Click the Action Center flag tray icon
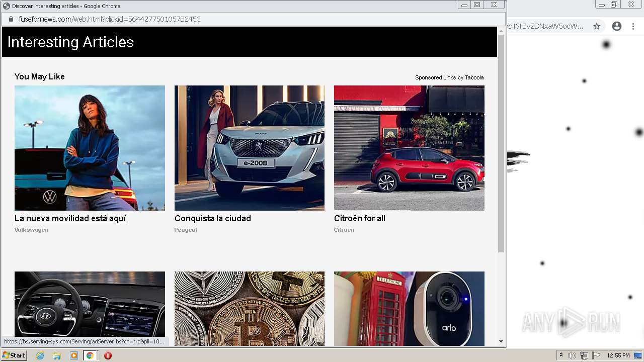 click(596, 355)
